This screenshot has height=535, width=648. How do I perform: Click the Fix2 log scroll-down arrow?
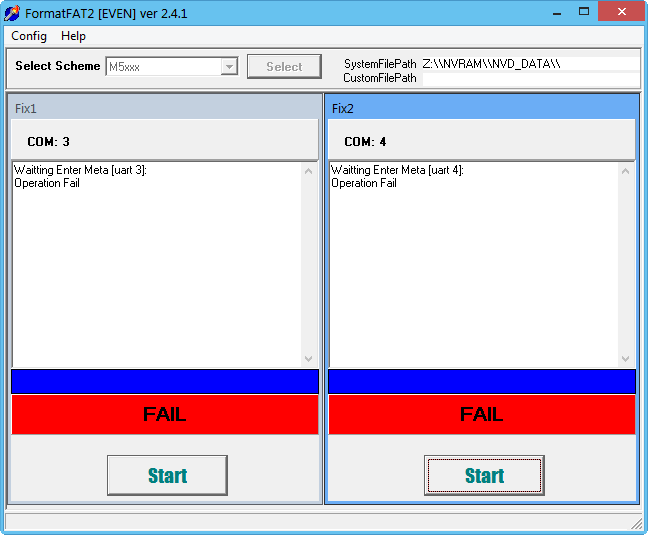pos(625,359)
